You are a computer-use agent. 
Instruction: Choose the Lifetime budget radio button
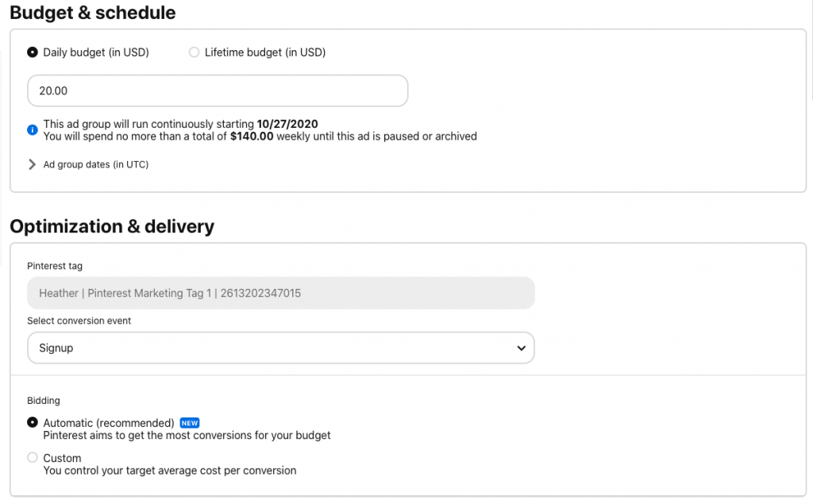pos(194,52)
